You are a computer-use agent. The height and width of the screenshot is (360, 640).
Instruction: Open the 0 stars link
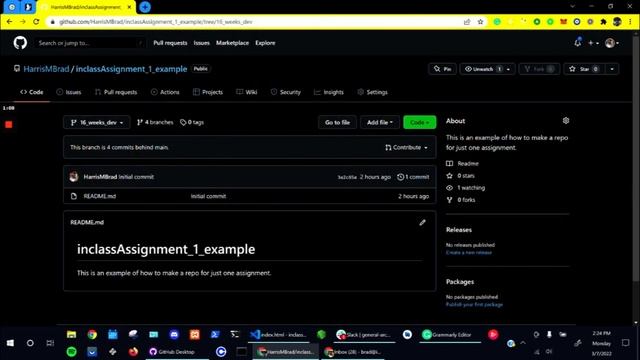coord(460,176)
